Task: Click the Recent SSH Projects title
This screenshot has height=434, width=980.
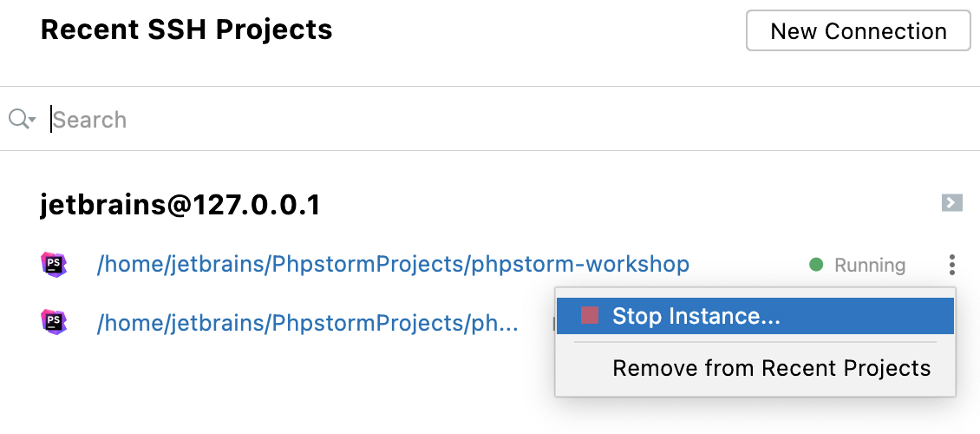Action: coord(186,30)
